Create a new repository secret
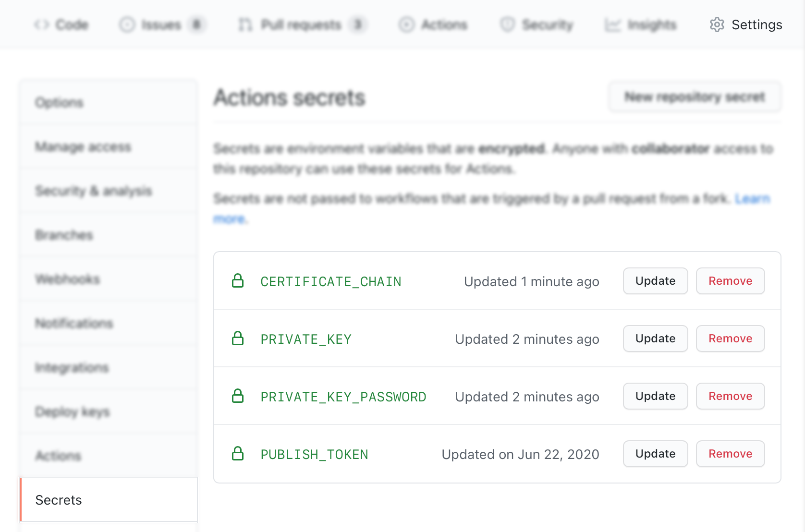 pos(695,97)
